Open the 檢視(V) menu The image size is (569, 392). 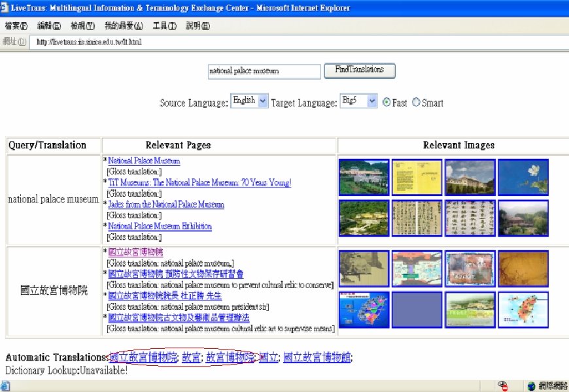coord(82,25)
